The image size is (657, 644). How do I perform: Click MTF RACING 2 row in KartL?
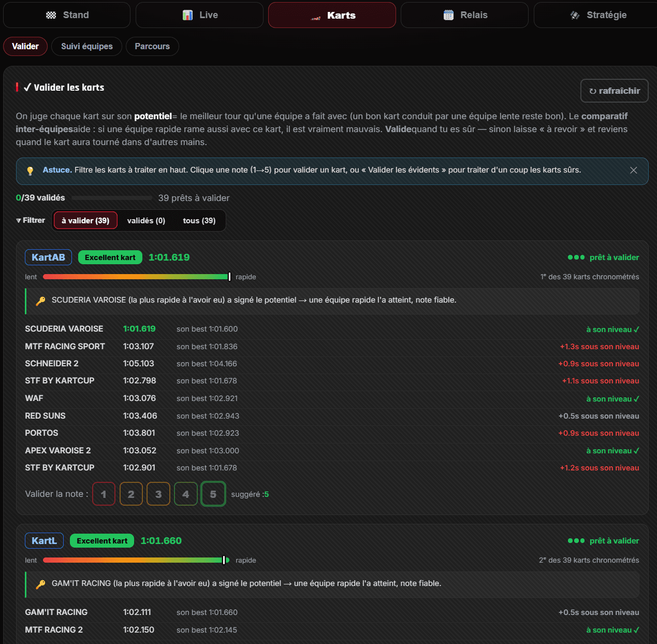[x=332, y=630]
